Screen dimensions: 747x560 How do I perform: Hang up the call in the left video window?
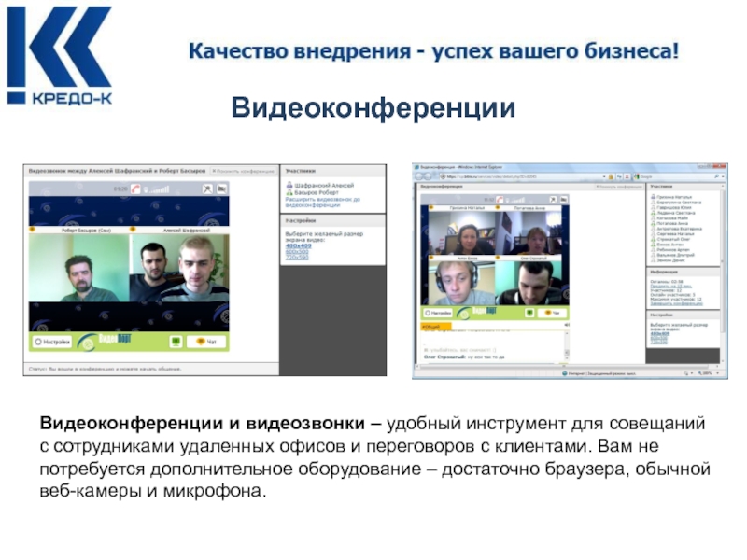coord(136,189)
